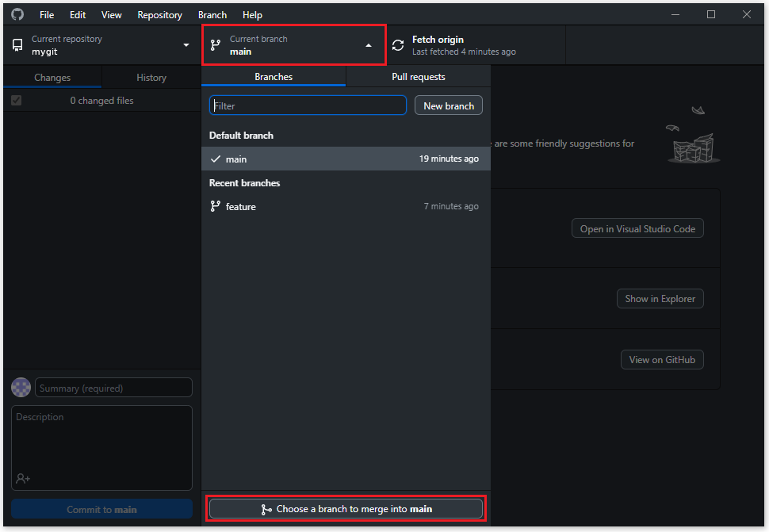Switch to the Pull requests tab
The height and width of the screenshot is (532, 769).
coord(418,77)
